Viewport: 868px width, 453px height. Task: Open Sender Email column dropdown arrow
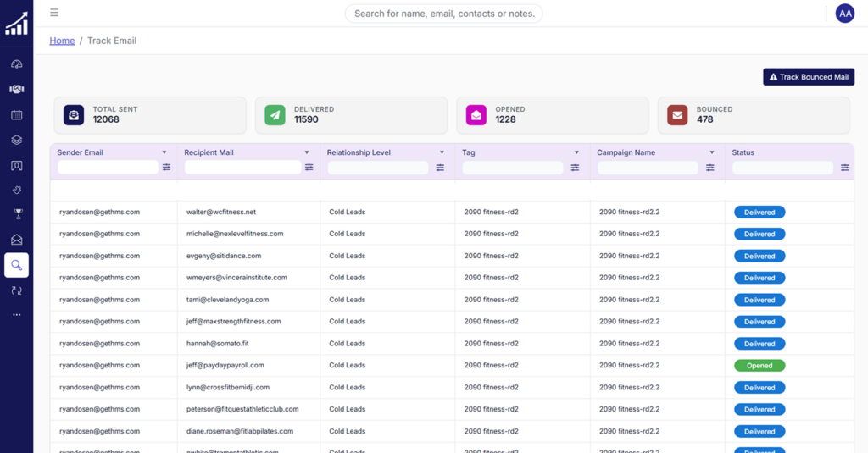164,152
